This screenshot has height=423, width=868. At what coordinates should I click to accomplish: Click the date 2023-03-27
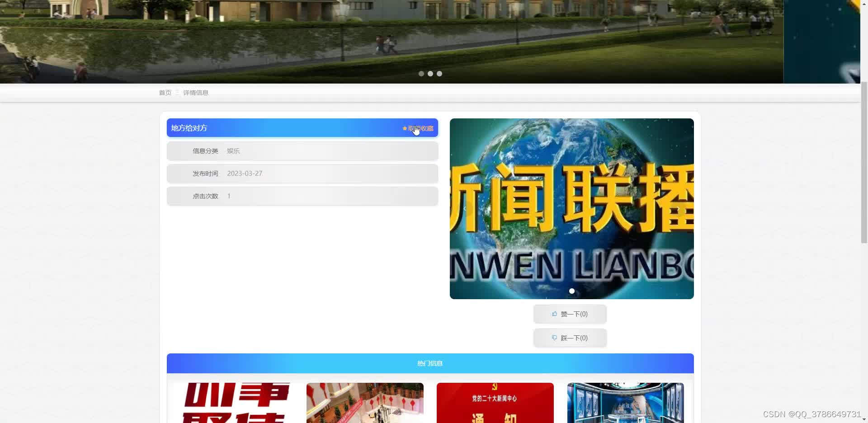tap(245, 174)
